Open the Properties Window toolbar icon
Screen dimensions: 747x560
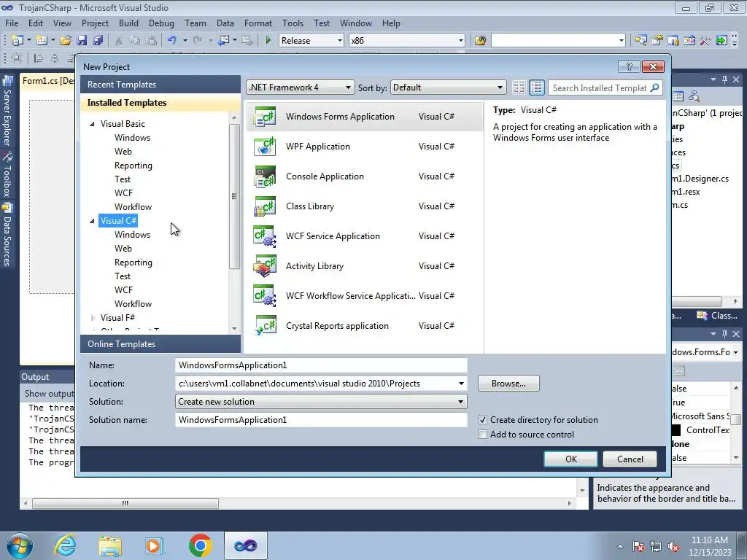point(657,41)
